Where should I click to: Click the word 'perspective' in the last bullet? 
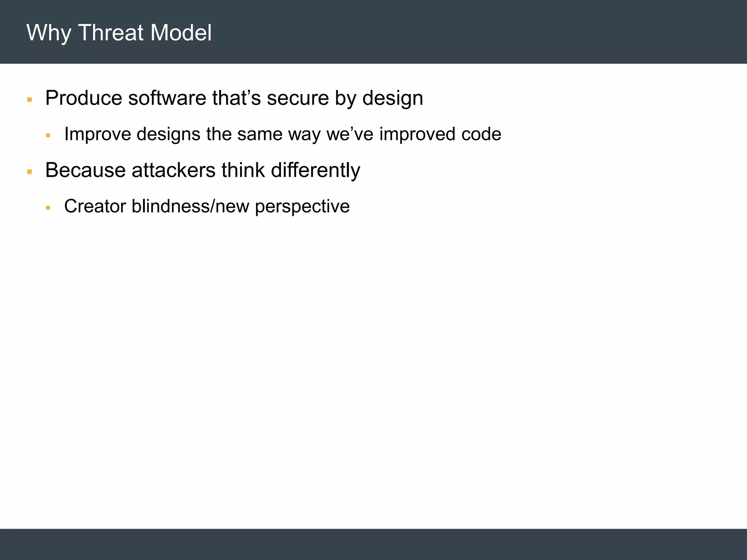pyautogui.click(x=302, y=207)
